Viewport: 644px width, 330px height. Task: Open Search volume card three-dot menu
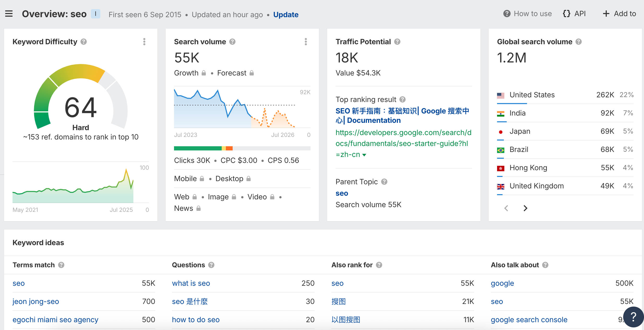[x=306, y=42]
